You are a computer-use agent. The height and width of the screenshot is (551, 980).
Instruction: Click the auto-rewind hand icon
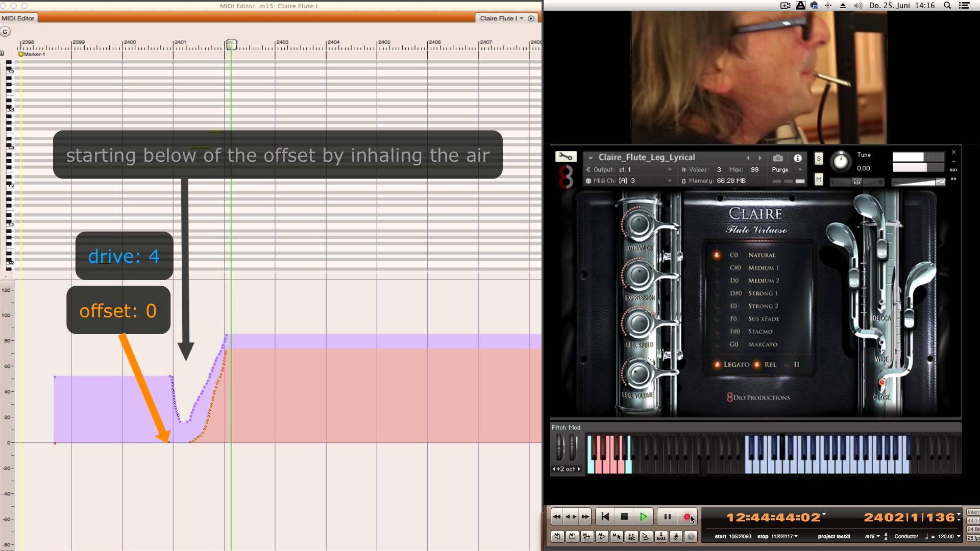click(557, 536)
